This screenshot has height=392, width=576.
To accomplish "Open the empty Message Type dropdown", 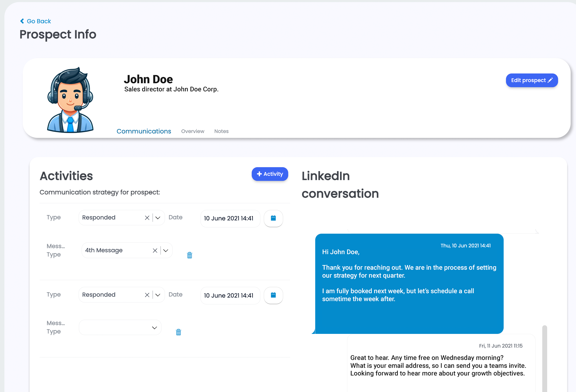I will pyautogui.click(x=120, y=328).
